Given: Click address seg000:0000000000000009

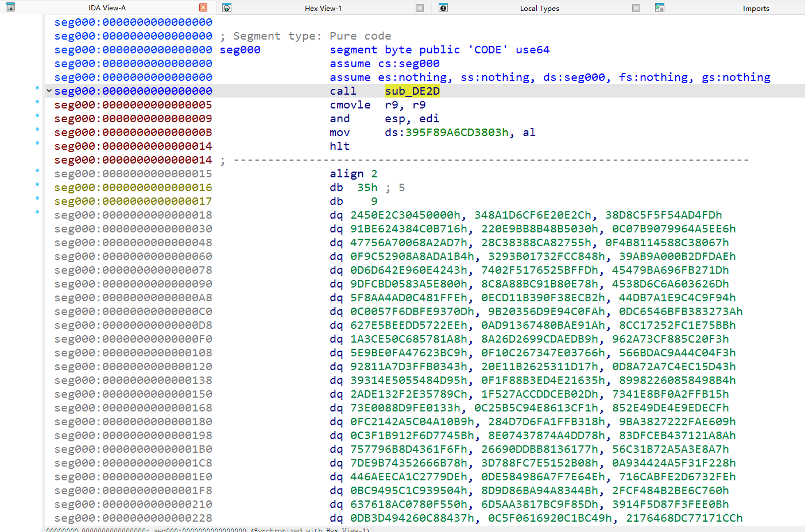Looking at the screenshot, I should [x=133, y=118].
